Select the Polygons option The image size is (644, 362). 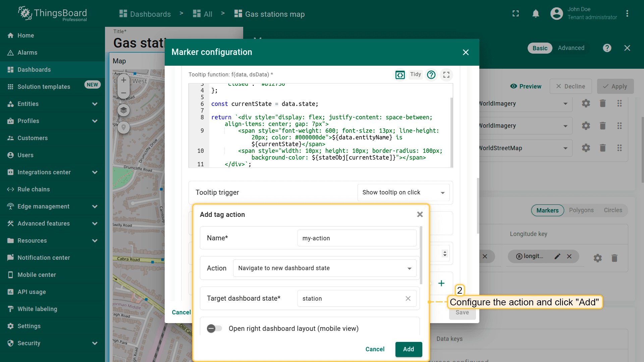click(x=581, y=210)
